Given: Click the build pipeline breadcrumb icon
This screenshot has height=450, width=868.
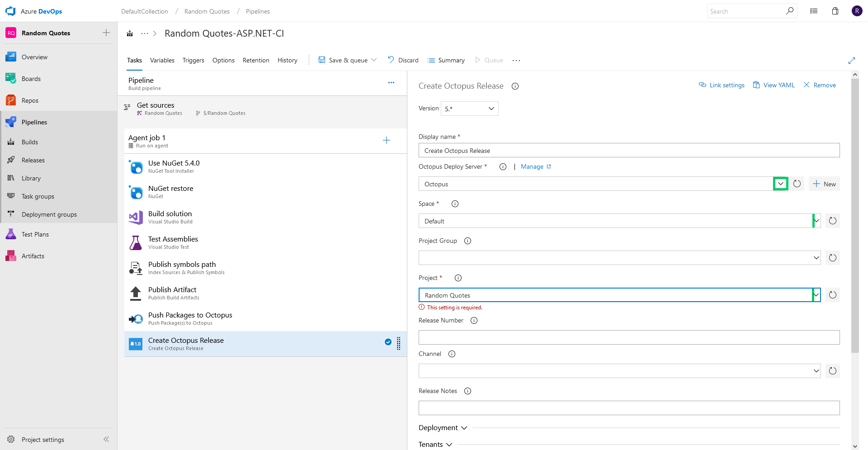Looking at the screenshot, I should point(130,33).
